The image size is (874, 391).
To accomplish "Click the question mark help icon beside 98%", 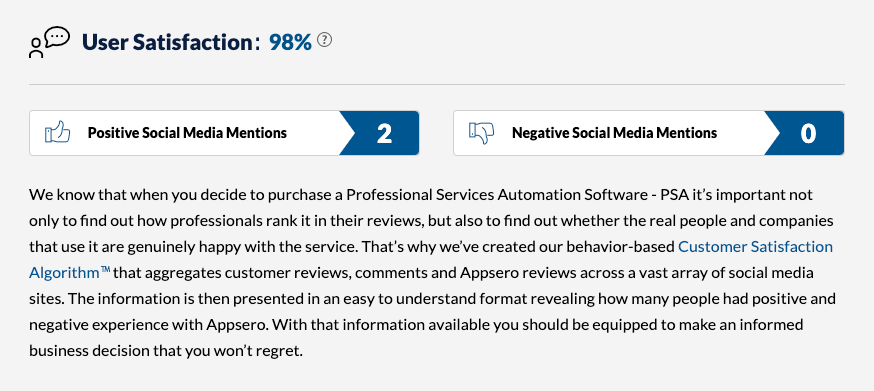I will (x=324, y=40).
